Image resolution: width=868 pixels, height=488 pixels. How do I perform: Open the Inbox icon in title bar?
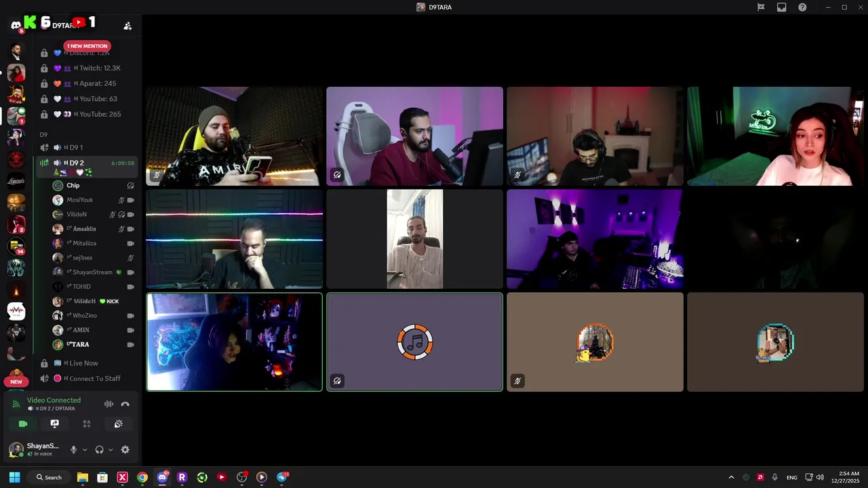(782, 7)
